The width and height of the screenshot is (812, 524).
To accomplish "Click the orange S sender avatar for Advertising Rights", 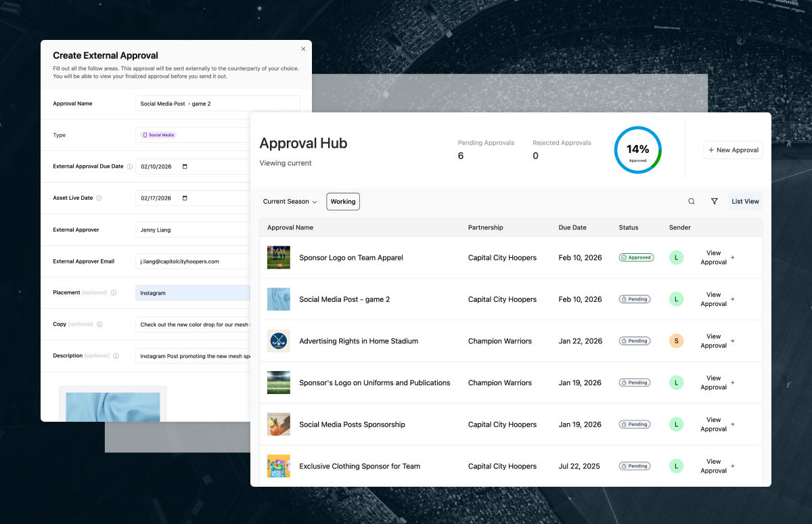I will pos(676,341).
